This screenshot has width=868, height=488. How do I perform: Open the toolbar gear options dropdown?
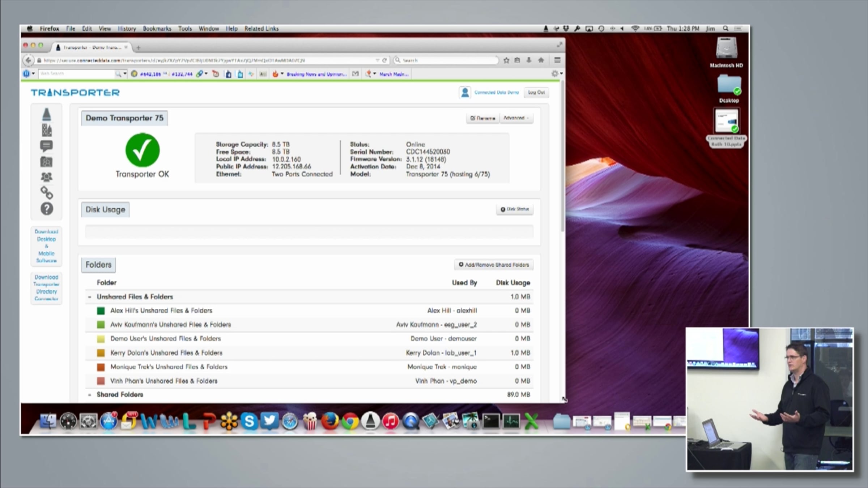pyautogui.click(x=557, y=74)
